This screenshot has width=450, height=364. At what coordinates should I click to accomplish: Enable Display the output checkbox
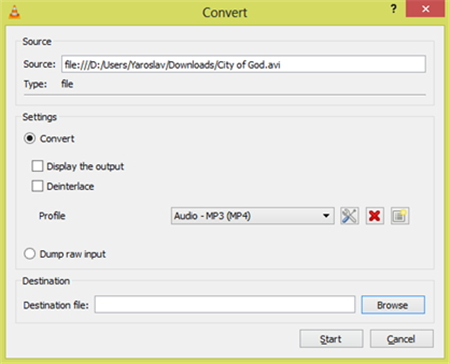(37, 166)
